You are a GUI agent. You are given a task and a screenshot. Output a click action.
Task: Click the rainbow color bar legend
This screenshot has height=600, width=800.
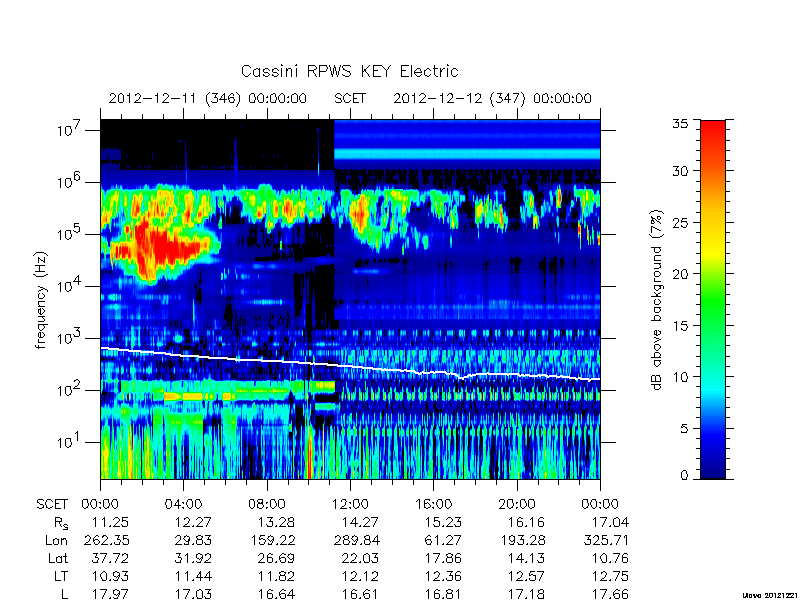pyautogui.click(x=713, y=299)
